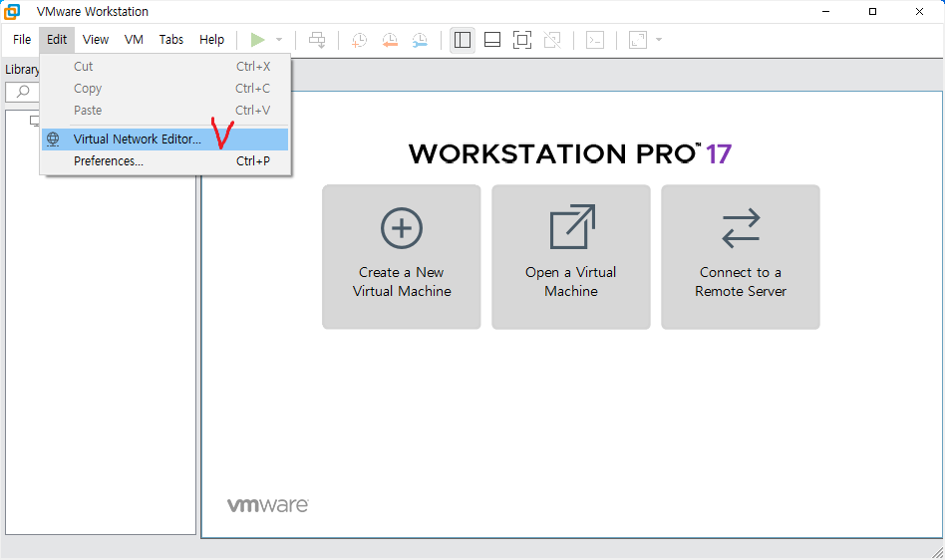
Task: Click the window resize grip corner
Action: click(x=937, y=552)
